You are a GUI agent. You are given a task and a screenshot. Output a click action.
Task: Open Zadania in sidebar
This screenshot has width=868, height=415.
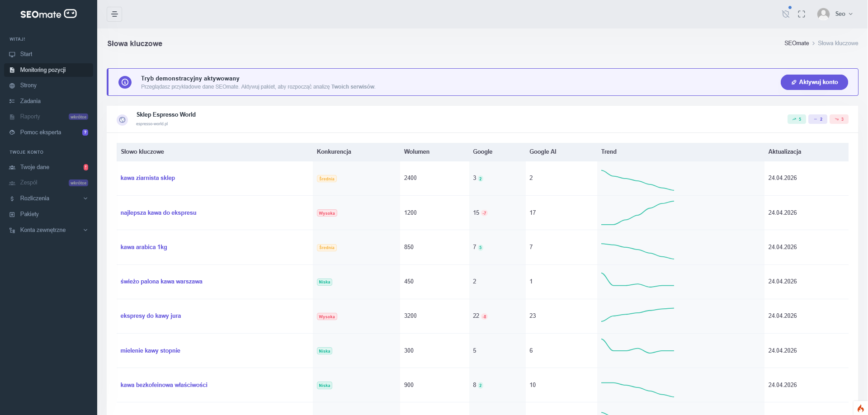click(30, 101)
